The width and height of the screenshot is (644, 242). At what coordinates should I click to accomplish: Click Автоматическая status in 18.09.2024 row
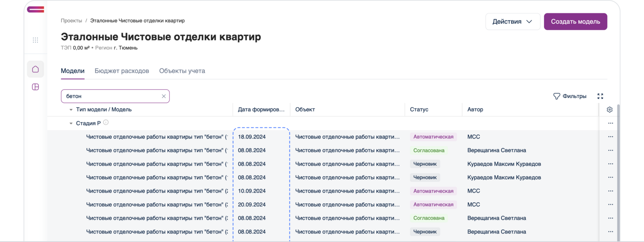pos(433,137)
